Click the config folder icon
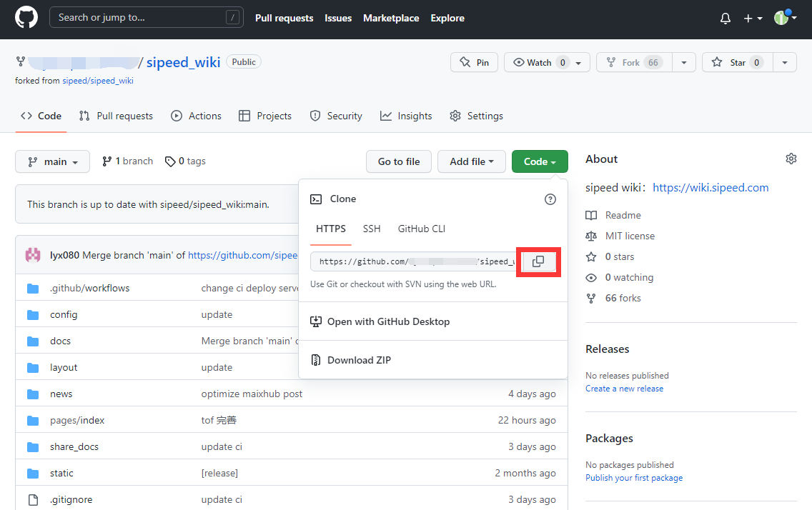Screen dimensions: 812x510 coord(33,315)
